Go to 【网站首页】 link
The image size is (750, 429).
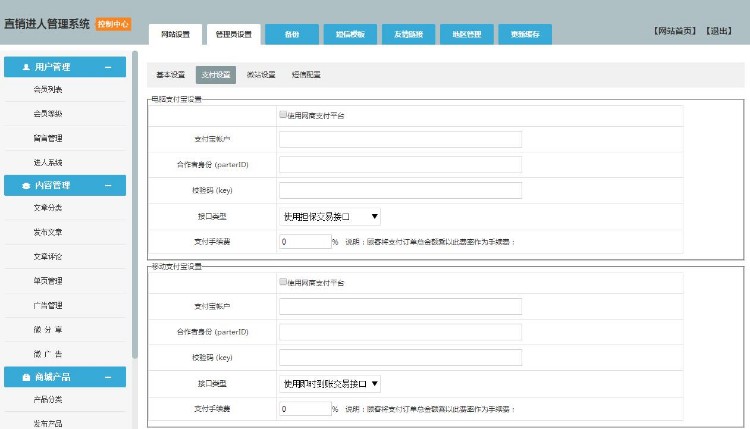click(674, 31)
